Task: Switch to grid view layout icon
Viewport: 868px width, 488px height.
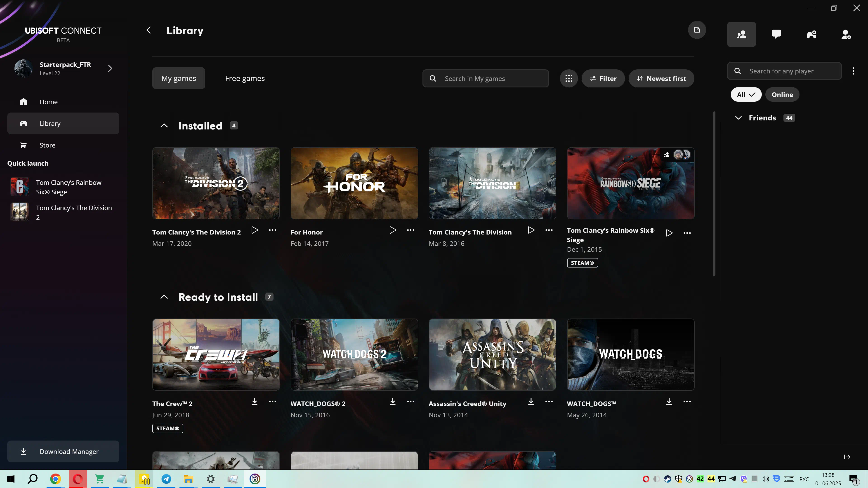Action: [x=569, y=78]
